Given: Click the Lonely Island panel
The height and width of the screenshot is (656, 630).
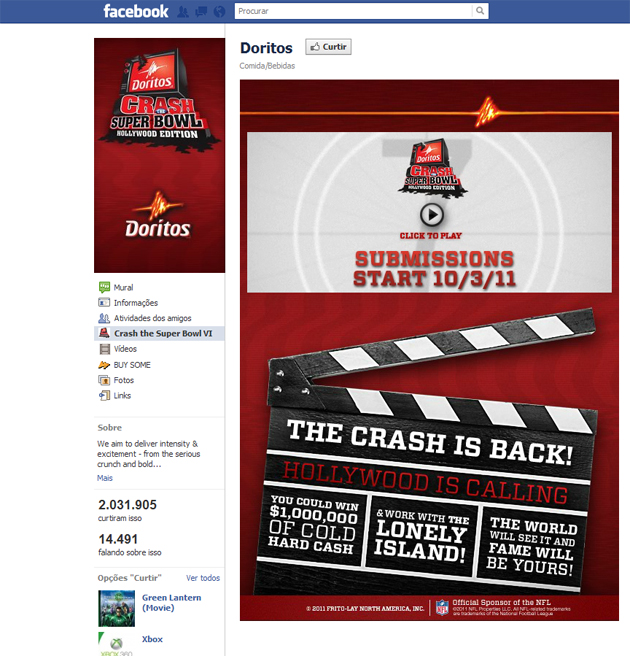Looking at the screenshot, I should pos(421,537).
